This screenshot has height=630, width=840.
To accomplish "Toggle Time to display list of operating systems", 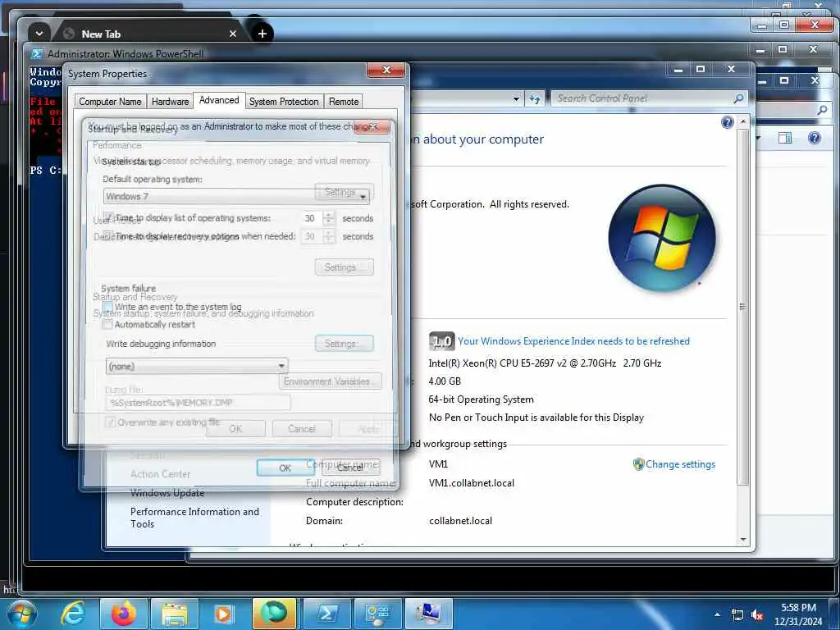I will point(108,217).
